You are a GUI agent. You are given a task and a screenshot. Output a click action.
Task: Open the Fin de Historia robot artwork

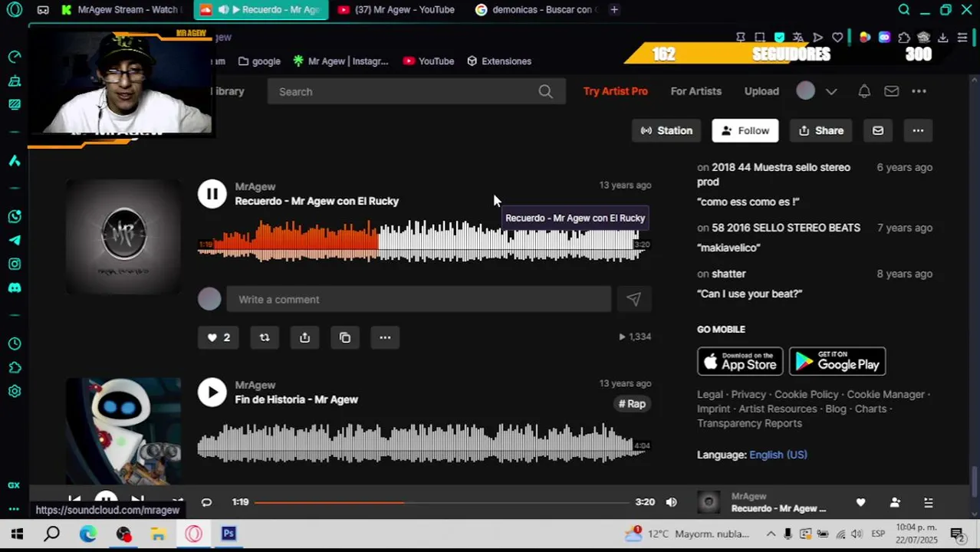click(123, 431)
